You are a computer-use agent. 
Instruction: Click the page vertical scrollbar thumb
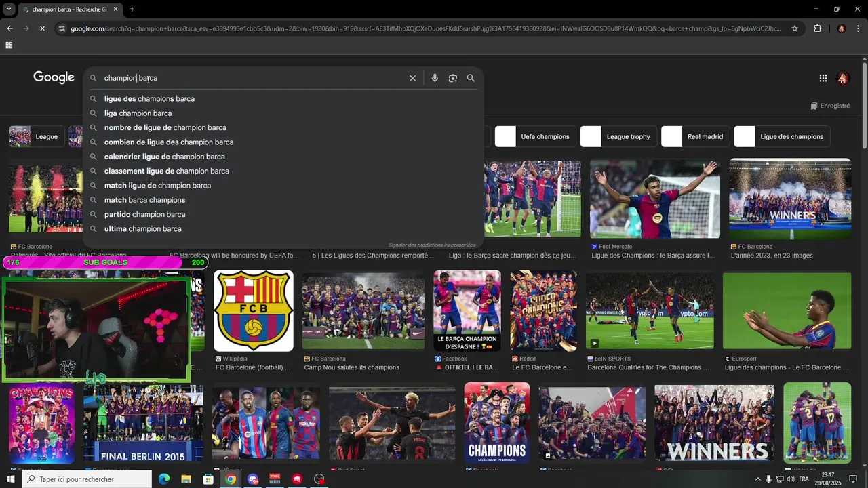[865, 105]
